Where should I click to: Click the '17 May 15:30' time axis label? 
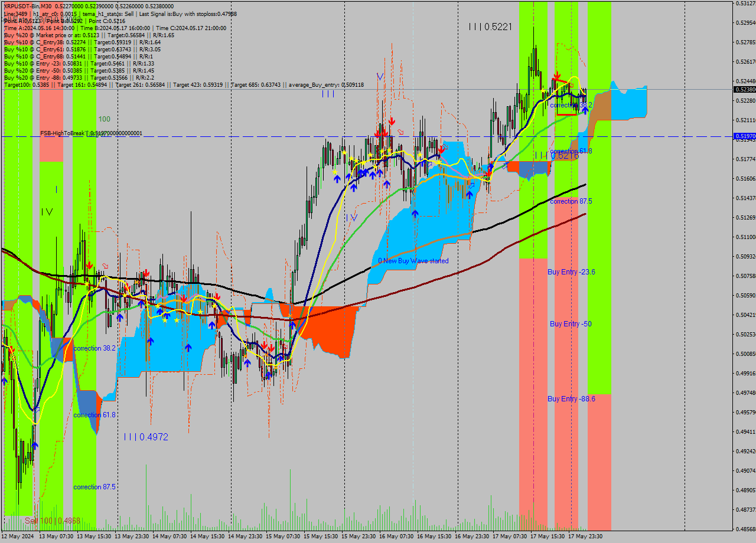point(548,537)
